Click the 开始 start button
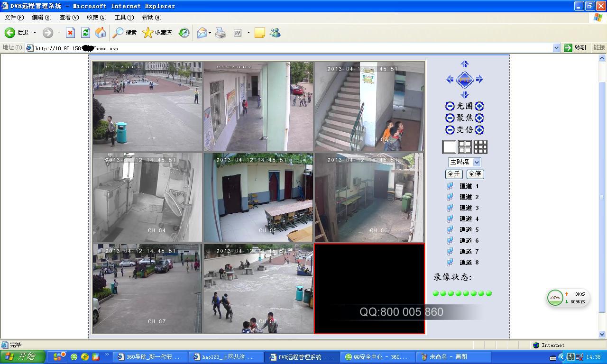The width and height of the screenshot is (607, 364). click(x=22, y=357)
